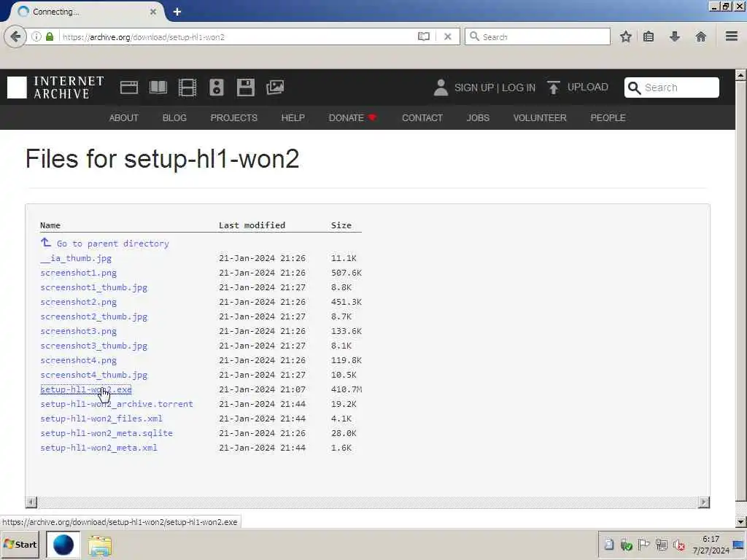Screen dimensions: 747x560
Task: Click the URL address bar
Action: pyautogui.click(x=239, y=36)
